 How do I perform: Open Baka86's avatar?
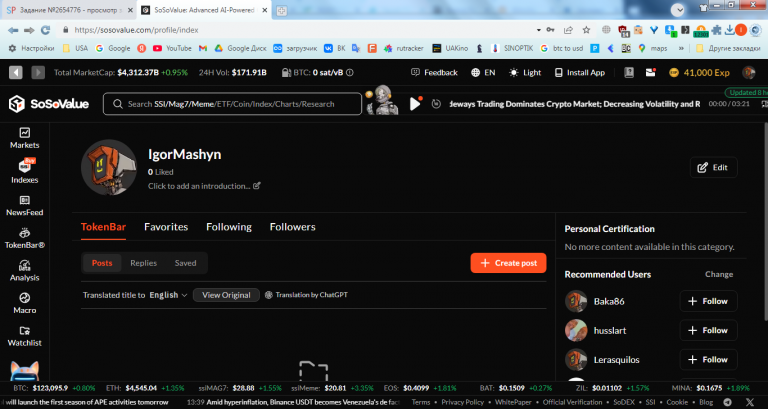pos(576,301)
